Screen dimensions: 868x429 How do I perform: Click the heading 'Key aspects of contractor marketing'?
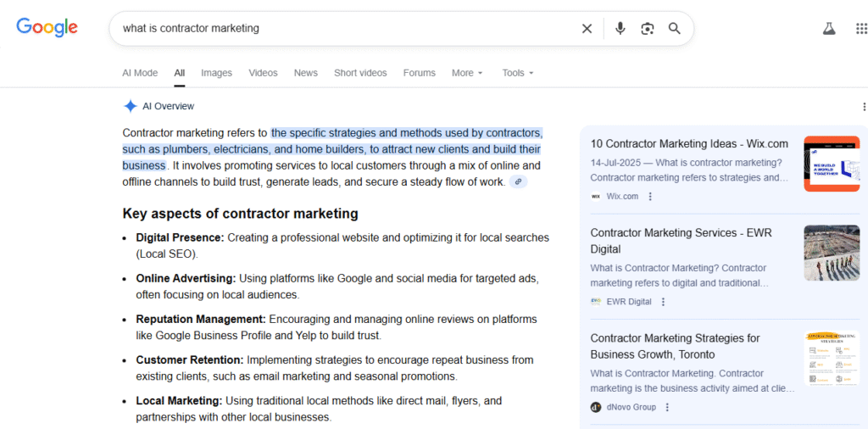coord(240,214)
